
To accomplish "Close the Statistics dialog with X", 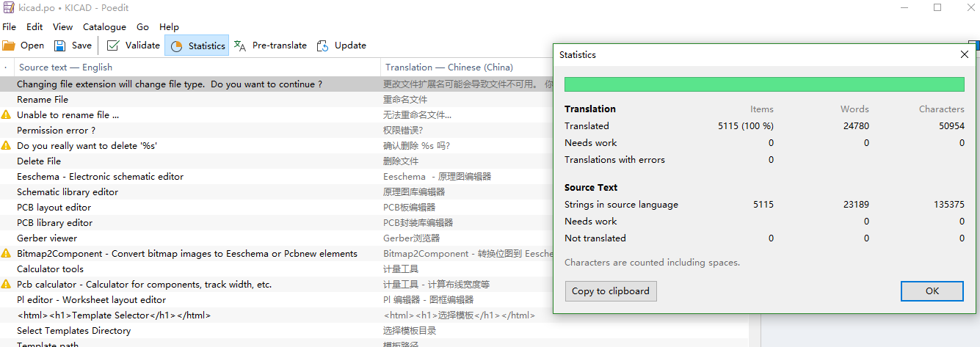I will (x=965, y=54).
